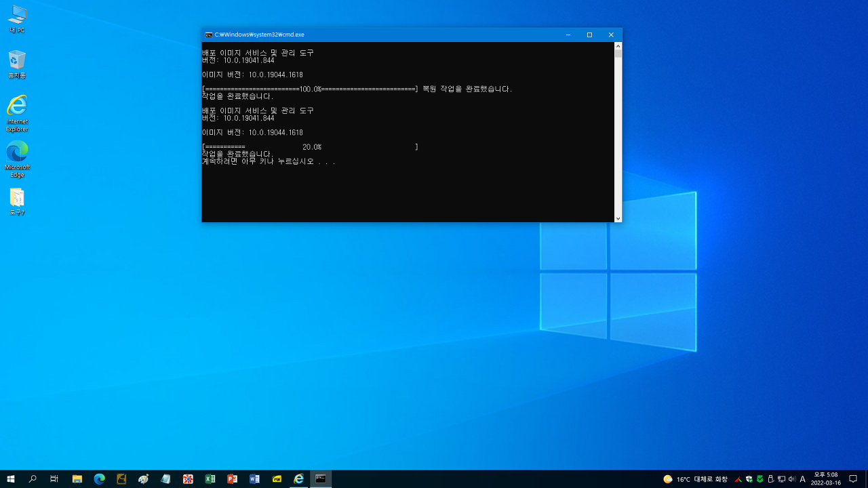The image size is (868, 488).
Task: Toggle IME input mode indicator A
Action: [x=803, y=479]
